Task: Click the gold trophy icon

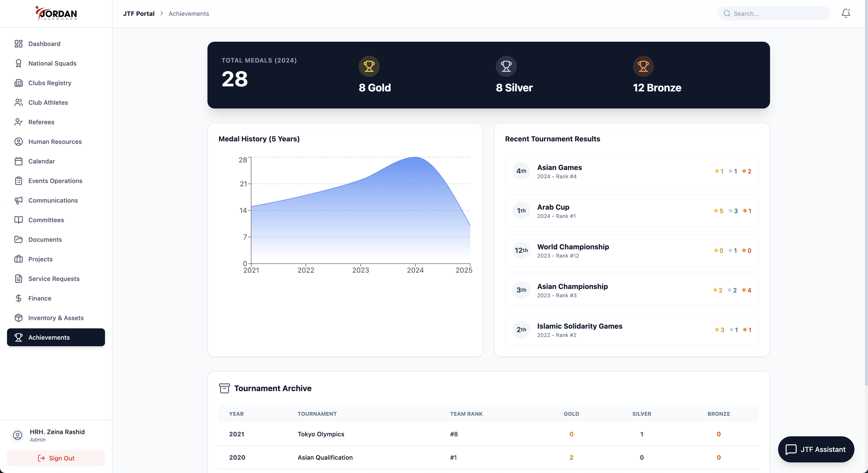Action: 369,66
